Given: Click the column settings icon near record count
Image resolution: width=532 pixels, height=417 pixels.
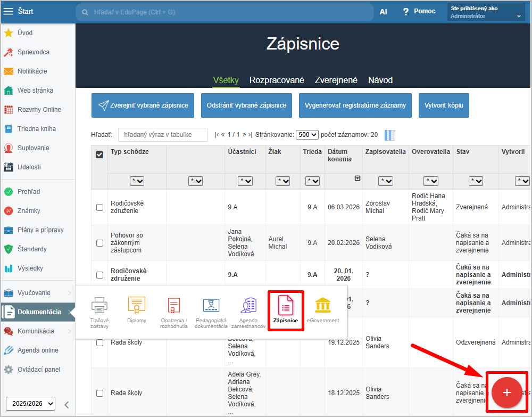Looking at the screenshot, I should pyautogui.click(x=389, y=135).
